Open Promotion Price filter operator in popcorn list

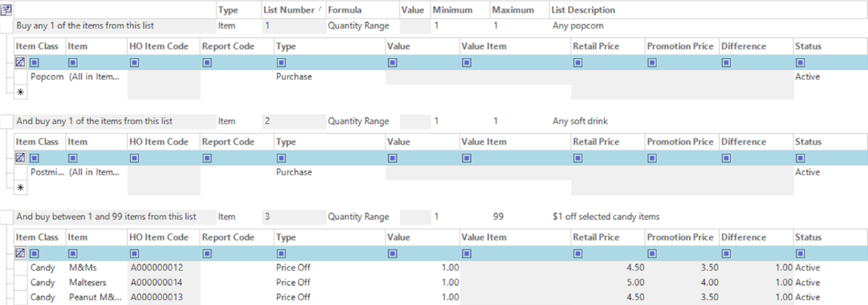[x=652, y=62]
